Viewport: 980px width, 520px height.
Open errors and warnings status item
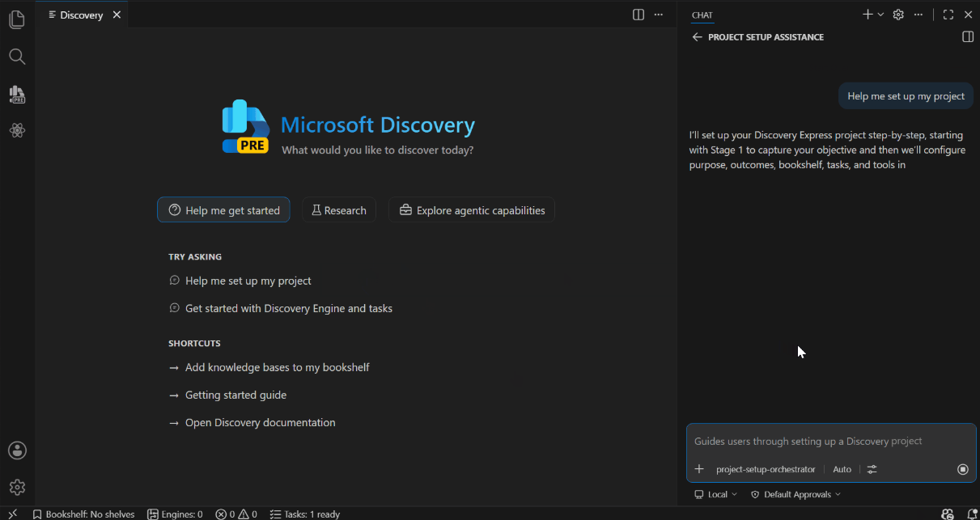pyautogui.click(x=236, y=514)
